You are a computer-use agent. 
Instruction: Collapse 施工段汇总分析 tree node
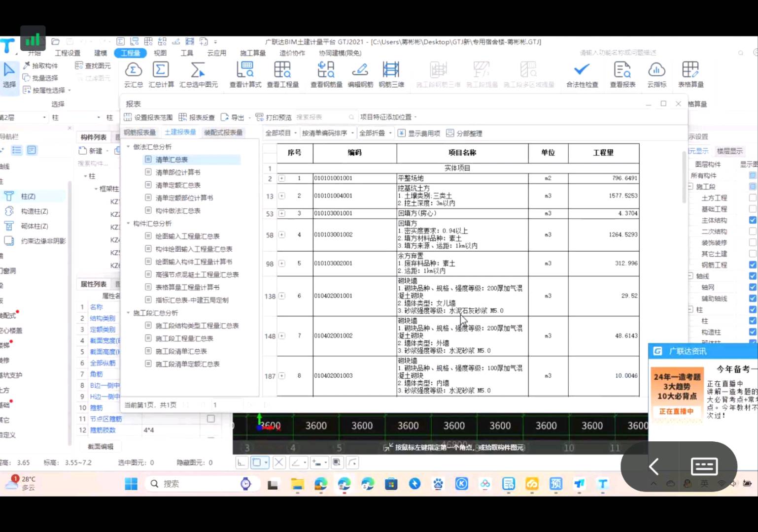click(x=129, y=313)
